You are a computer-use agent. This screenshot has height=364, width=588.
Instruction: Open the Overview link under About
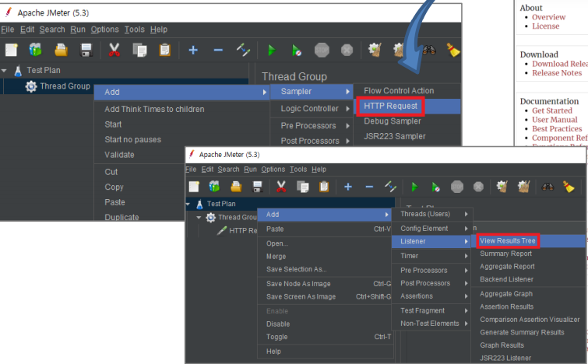coord(548,17)
